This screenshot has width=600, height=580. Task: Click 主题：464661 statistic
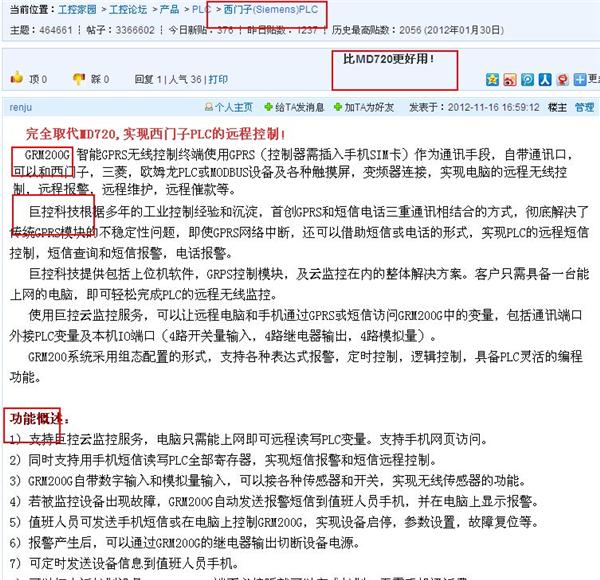click(41, 30)
